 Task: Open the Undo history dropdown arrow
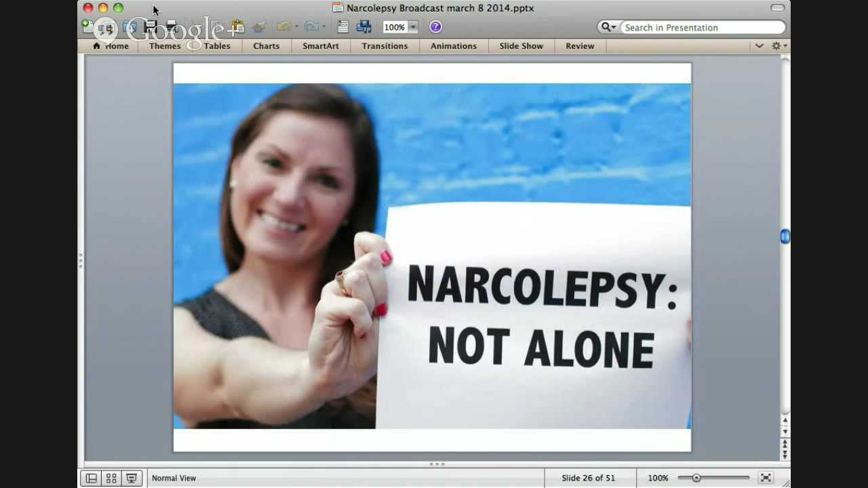[296, 27]
